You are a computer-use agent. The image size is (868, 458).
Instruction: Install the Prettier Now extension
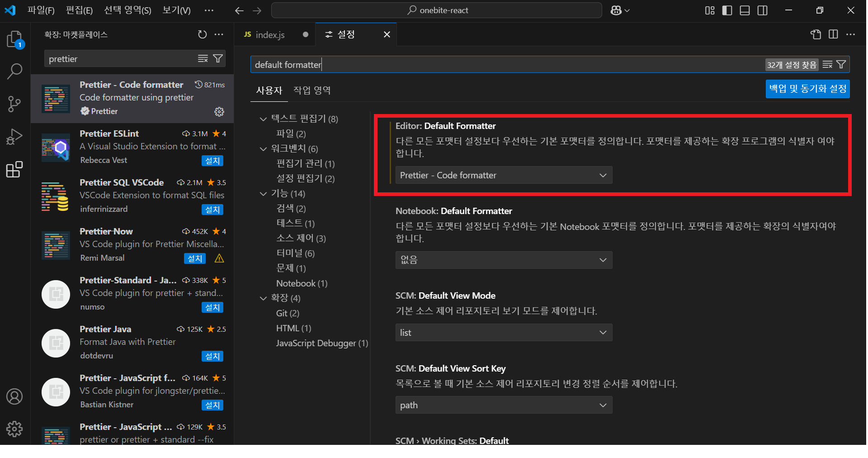[195, 258]
